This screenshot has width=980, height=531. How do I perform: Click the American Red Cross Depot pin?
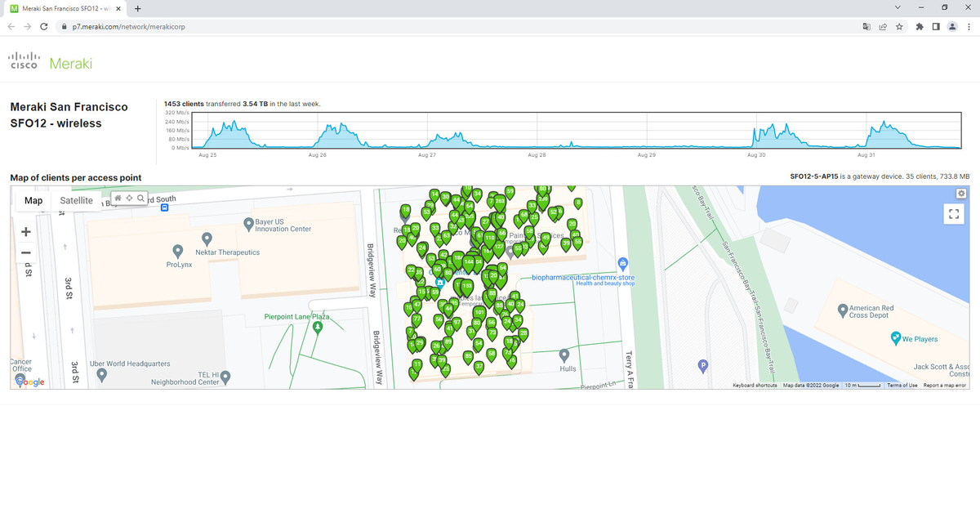click(x=844, y=310)
